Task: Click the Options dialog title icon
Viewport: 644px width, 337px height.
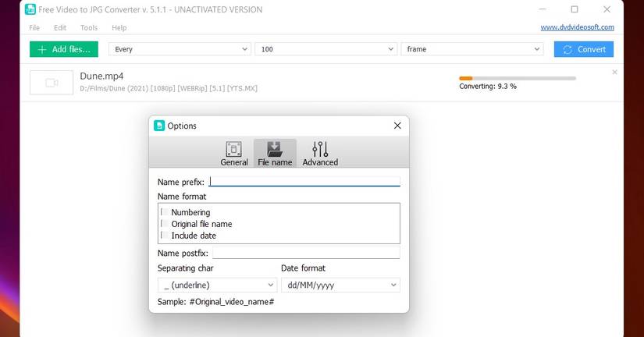Action: (159, 126)
